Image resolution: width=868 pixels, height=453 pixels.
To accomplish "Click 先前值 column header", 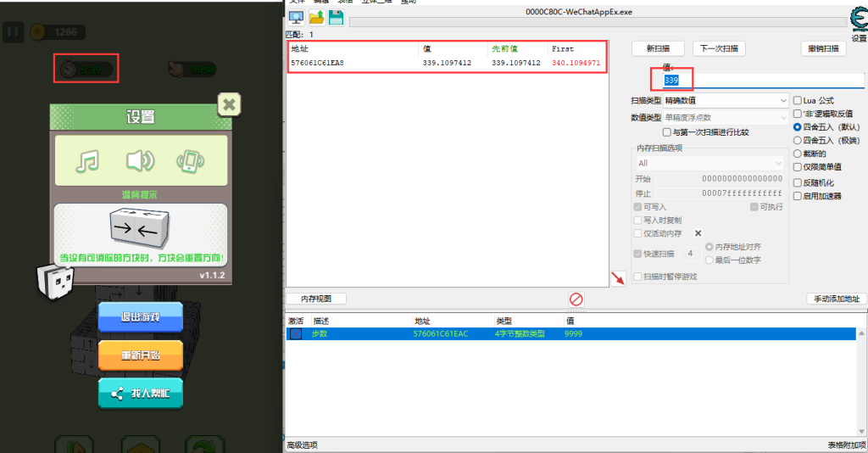I will [x=517, y=48].
